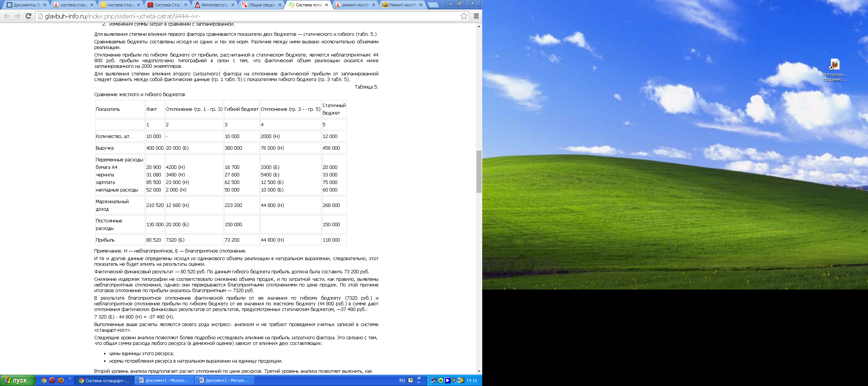Open the Chrome menu icon

(x=476, y=16)
